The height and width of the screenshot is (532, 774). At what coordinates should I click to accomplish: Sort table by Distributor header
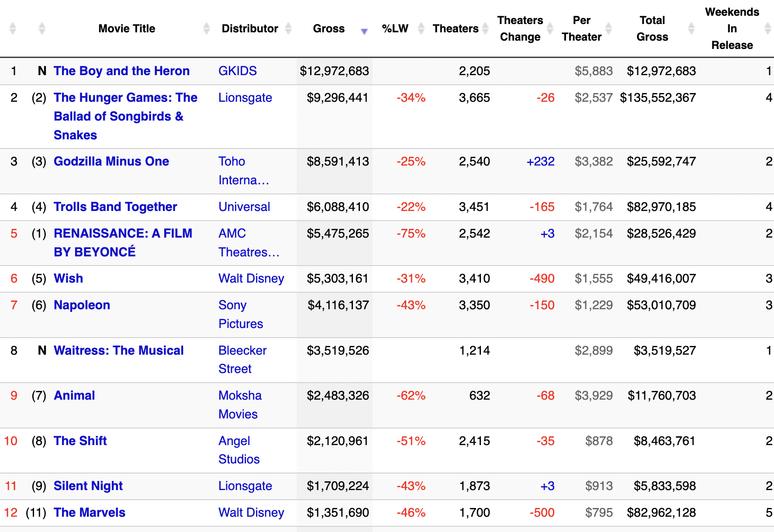[250, 28]
